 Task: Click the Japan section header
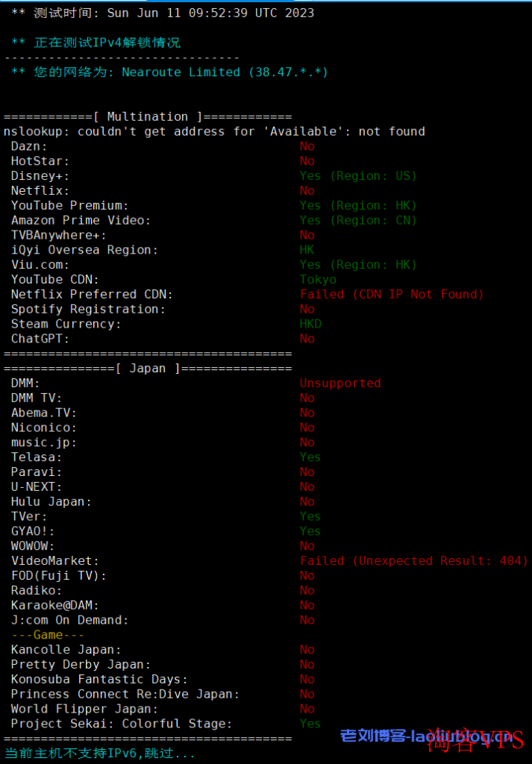(x=148, y=369)
